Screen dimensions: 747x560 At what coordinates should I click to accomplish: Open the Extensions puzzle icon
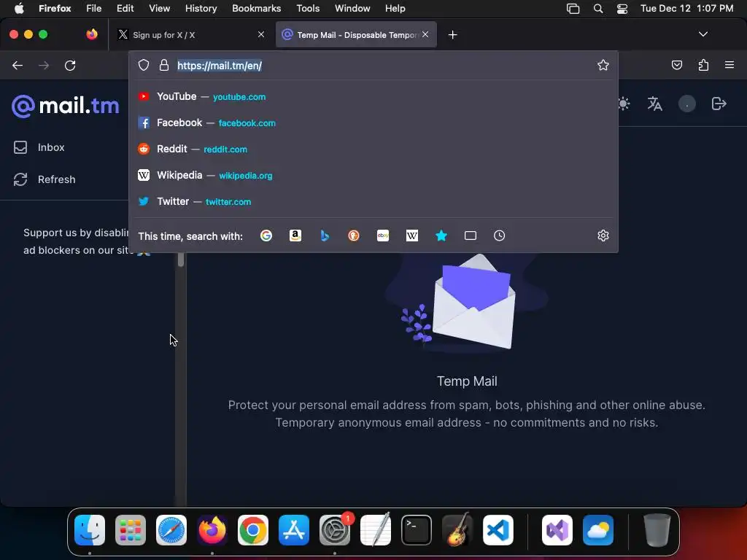click(x=703, y=65)
